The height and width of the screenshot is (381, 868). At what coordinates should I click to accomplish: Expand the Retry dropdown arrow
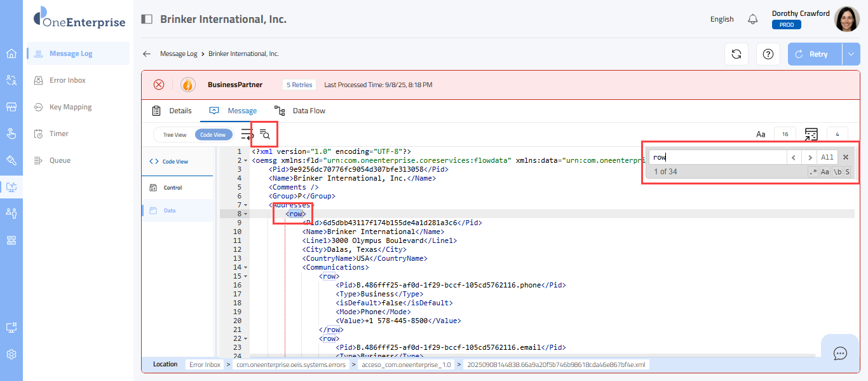pyautogui.click(x=851, y=54)
